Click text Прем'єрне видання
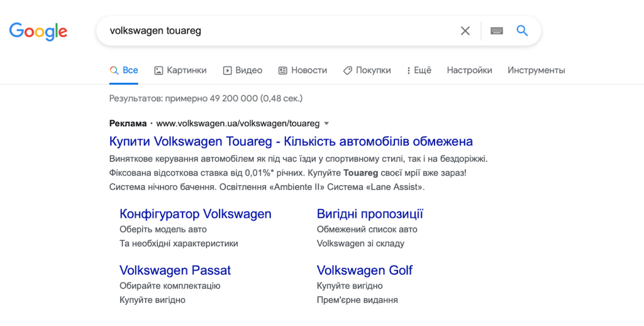Screen dimensions: 644x326 tap(357, 300)
